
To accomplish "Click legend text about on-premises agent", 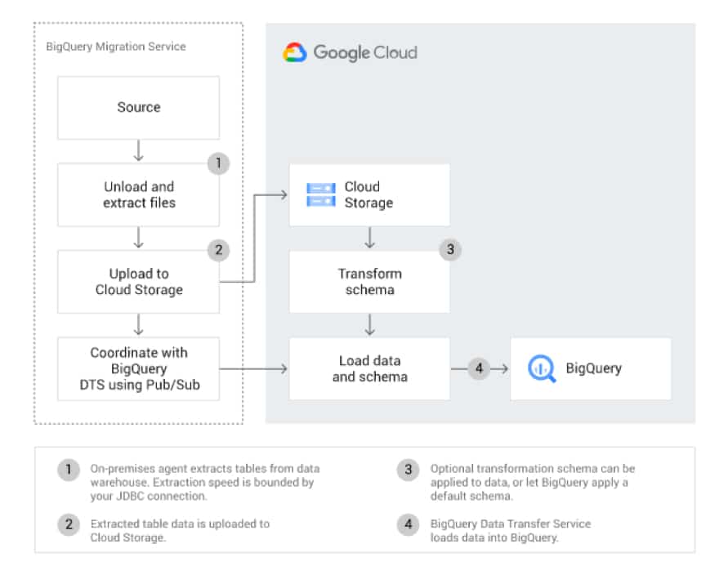I will 205,482.
